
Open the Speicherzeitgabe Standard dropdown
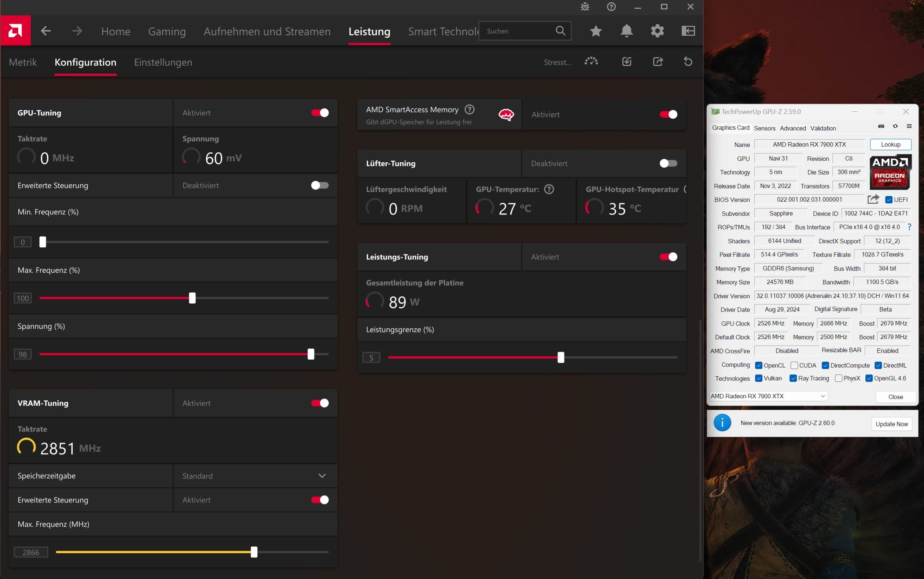tap(255, 476)
